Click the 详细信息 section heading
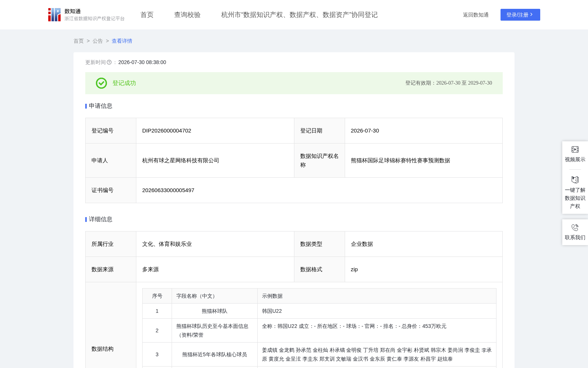 [101, 219]
